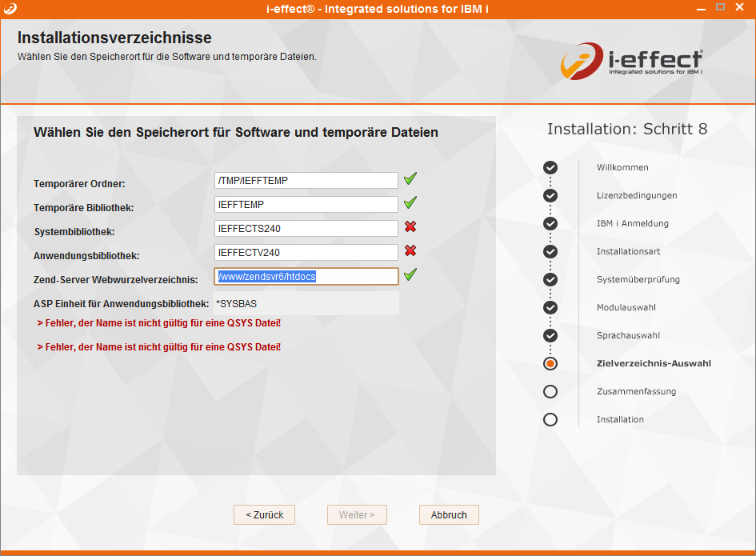Viewport: 756px width, 556px height.
Task: Click into the Systembibliothek text field
Action: tap(306, 229)
